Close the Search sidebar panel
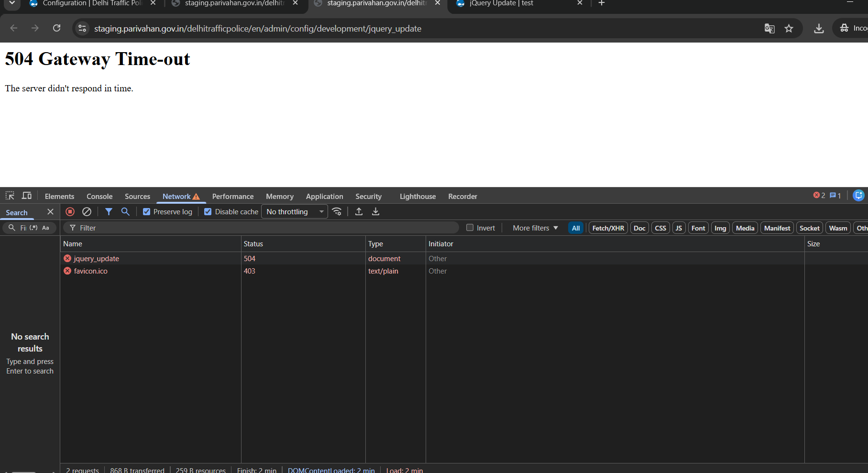The image size is (868, 473). tap(50, 211)
